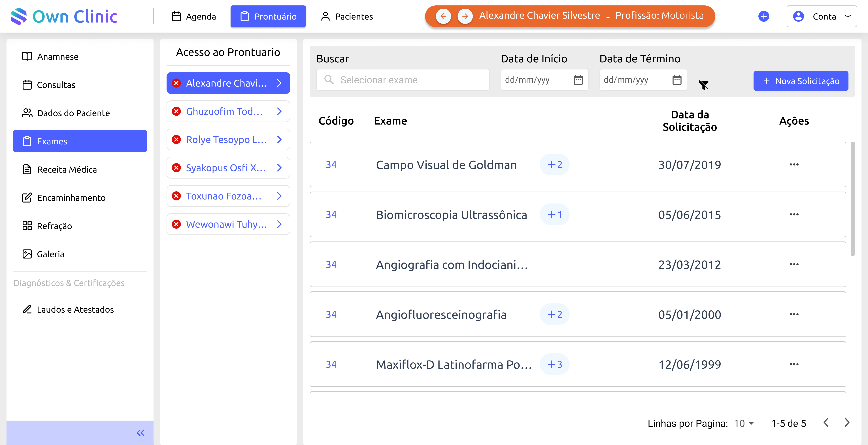This screenshot has width=868, height=445.
Task: Open calendar picker for Data de Término
Action: 677,80
